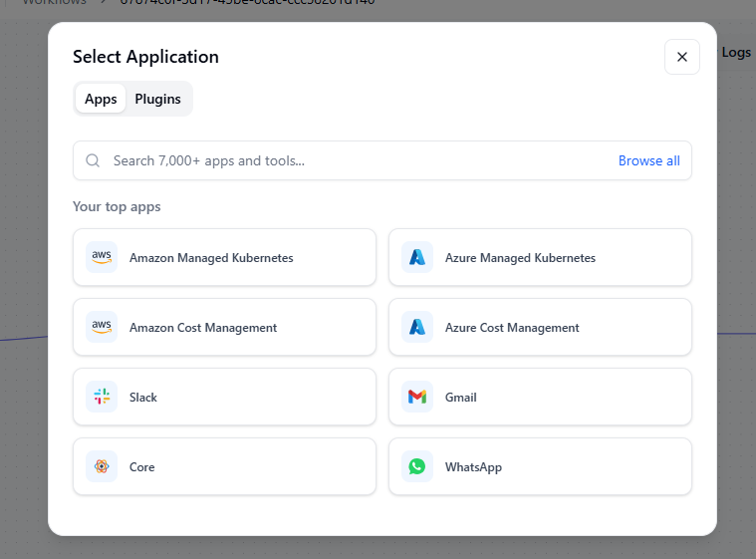This screenshot has height=559, width=756.
Task: Focus the Search 7,000+ apps field
Action: click(x=349, y=160)
